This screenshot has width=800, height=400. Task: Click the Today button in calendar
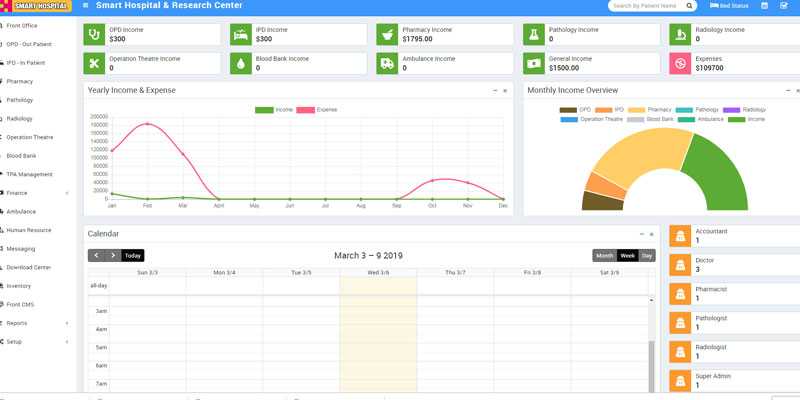133,255
